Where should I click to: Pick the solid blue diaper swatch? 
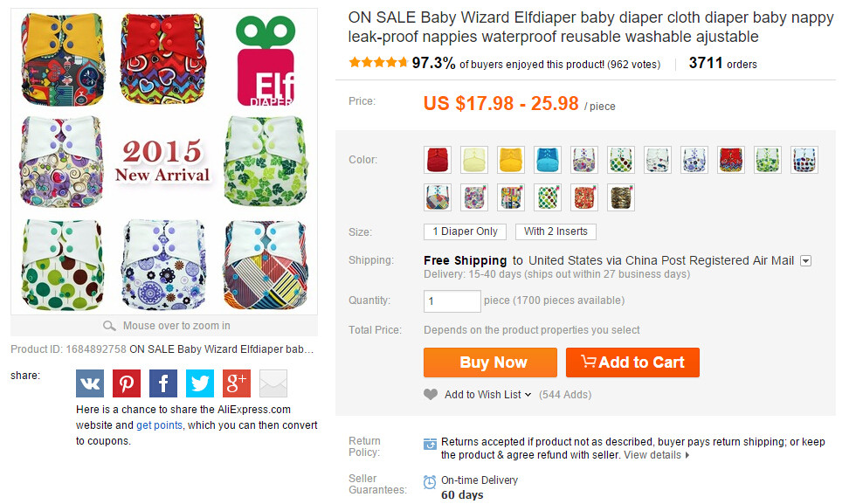tap(548, 160)
